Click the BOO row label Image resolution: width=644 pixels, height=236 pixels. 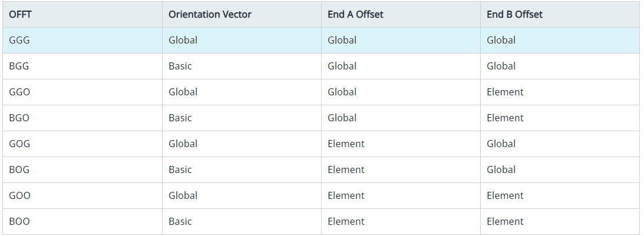click(x=19, y=222)
